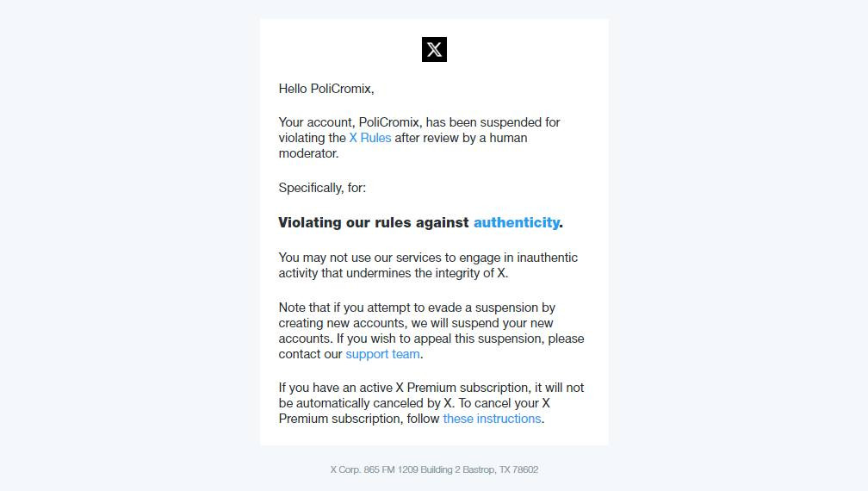Image resolution: width=868 pixels, height=491 pixels.
Task: Click the "Specifically, for:" line
Action: coord(322,188)
